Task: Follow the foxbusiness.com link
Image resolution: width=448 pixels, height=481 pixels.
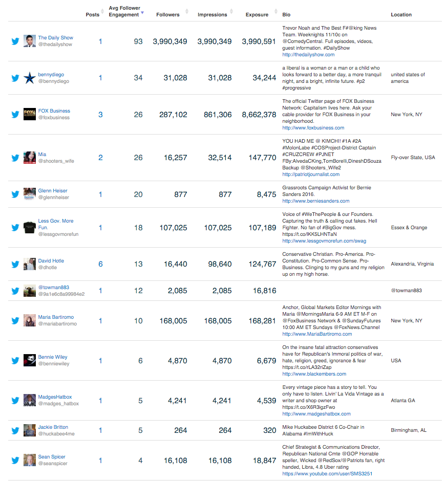Action: click(313, 127)
